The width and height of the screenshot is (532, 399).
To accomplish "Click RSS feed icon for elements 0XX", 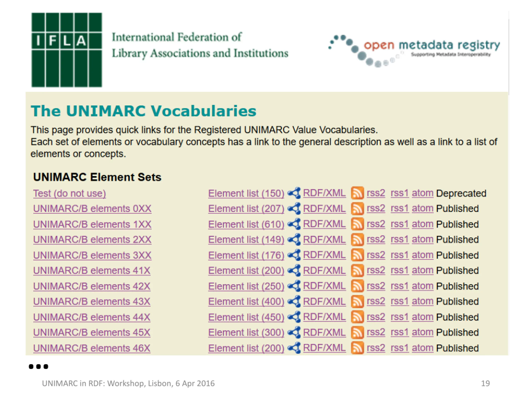I will [x=357, y=208].
